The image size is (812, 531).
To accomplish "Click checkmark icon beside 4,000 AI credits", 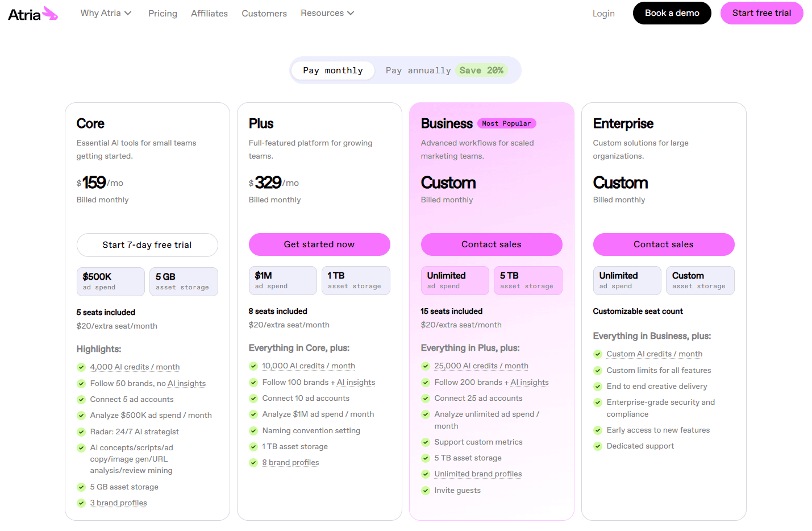I will tap(81, 367).
